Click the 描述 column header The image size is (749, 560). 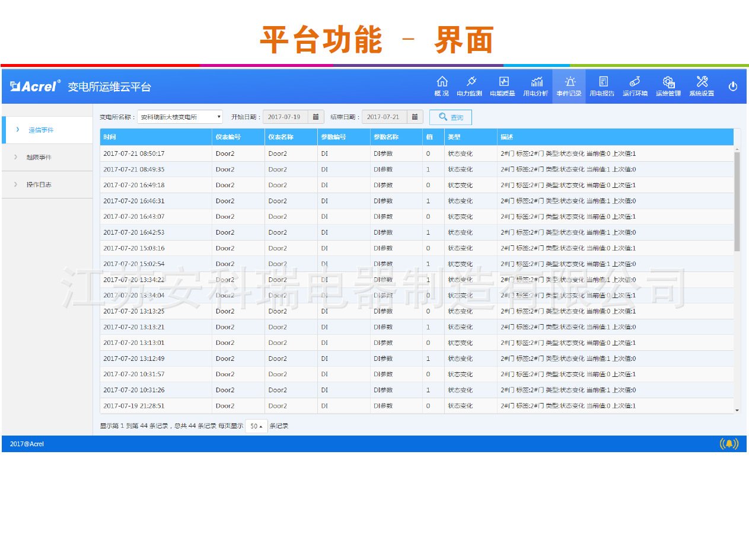[x=615, y=137]
